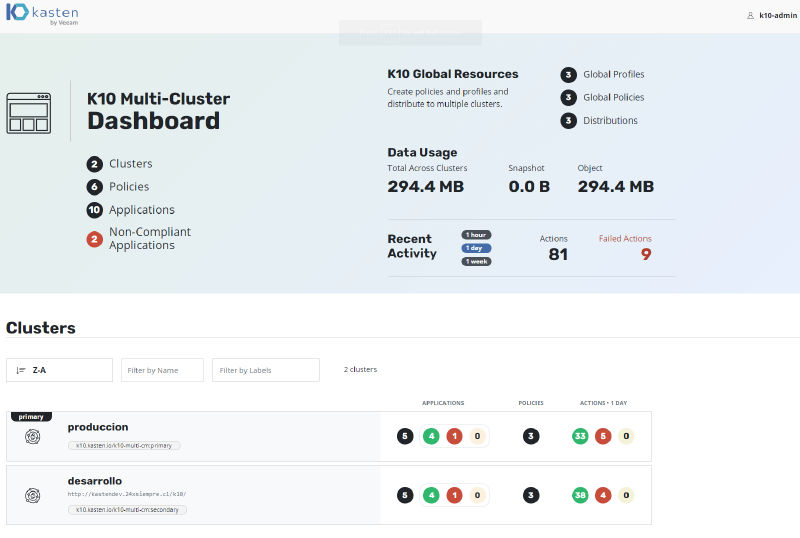The height and width of the screenshot is (538, 800).
Task: Open the Policies count link
Action: (x=129, y=187)
